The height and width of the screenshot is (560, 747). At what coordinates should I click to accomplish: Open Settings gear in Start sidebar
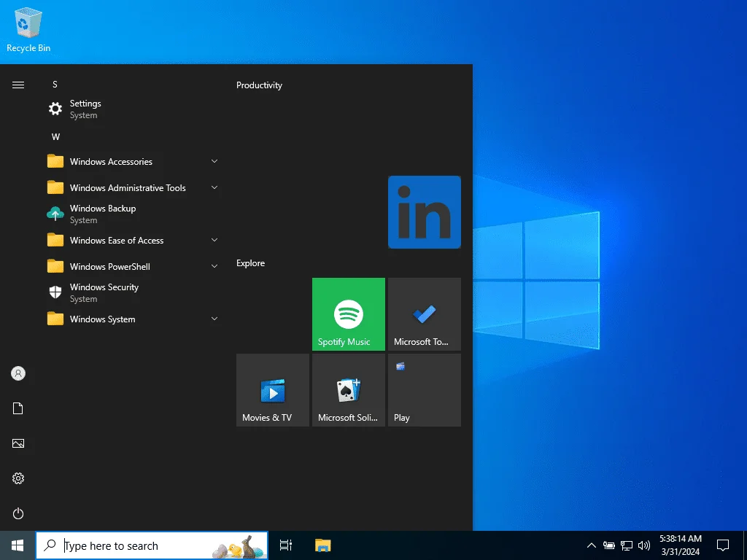18,478
